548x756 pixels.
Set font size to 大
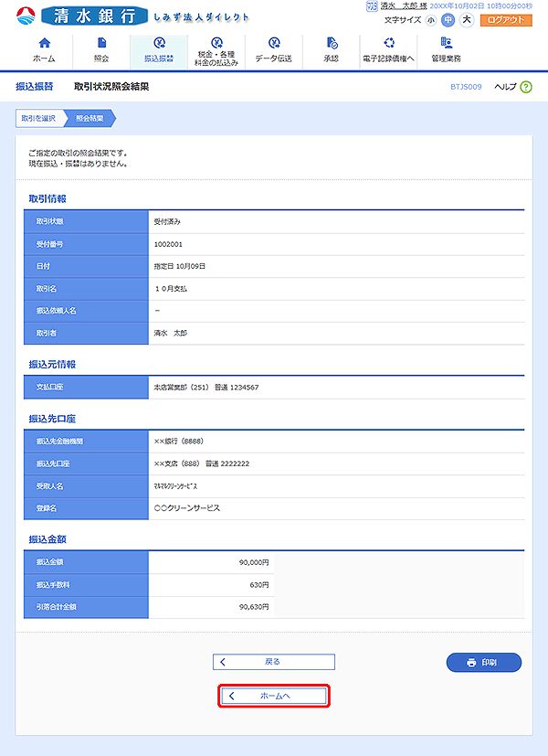click(466, 19)
